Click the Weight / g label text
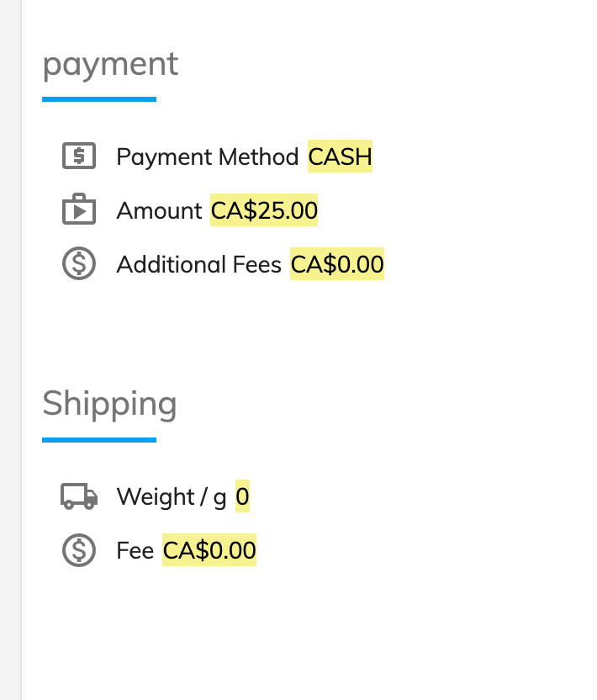Screen dimensions: 597x700 172,497
